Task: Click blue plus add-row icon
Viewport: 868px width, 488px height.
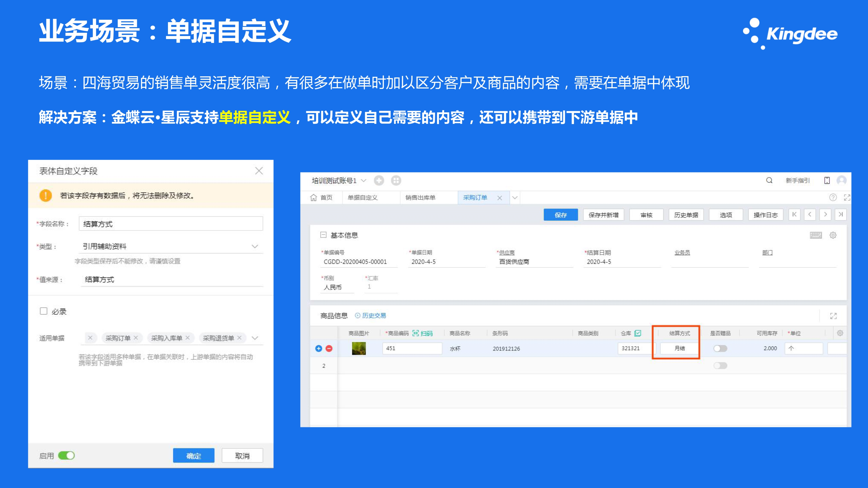Action: [x=318, y=348]
